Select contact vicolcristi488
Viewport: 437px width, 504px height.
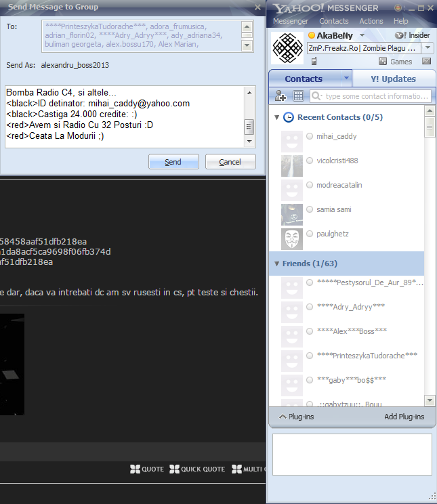click(x=337, y=161)
